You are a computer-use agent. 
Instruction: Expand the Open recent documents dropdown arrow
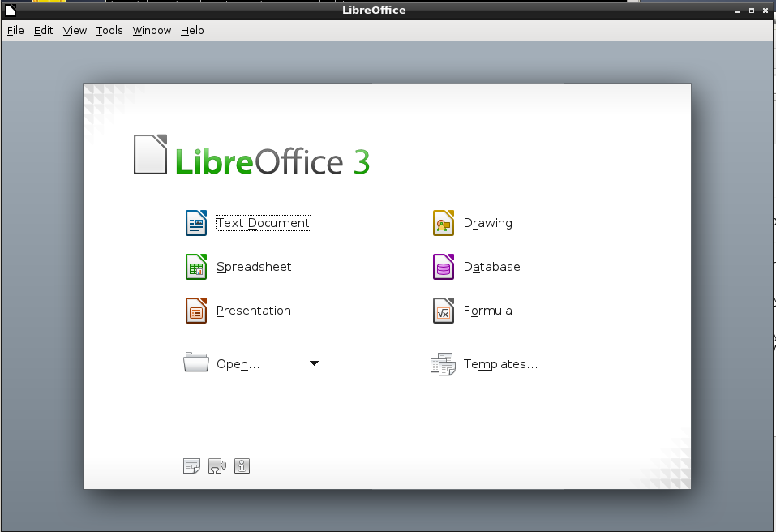click(x=314, y=363)
